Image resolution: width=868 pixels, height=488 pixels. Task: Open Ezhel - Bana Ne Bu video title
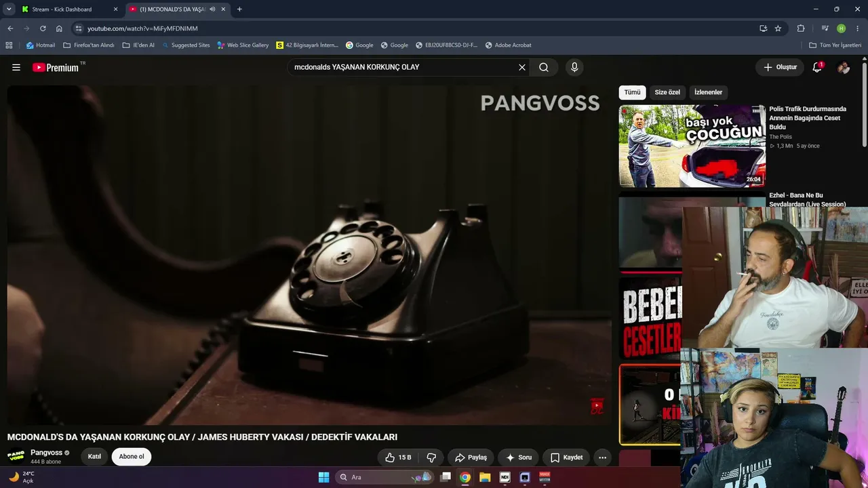pyautogui.click(x=807, y=199)
